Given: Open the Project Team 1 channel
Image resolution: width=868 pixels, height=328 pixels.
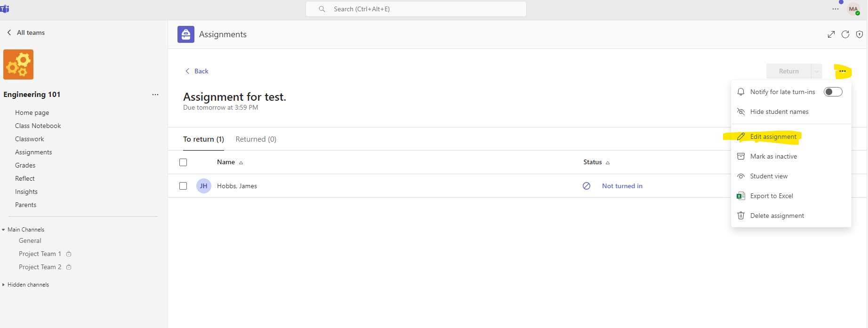Looking at the screenshot, I should pyautogui.click(x=40, y=254).
